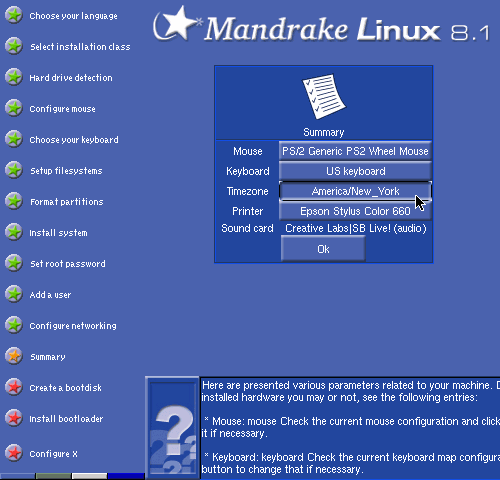Click the red star beside Configure X

point(14,453)
